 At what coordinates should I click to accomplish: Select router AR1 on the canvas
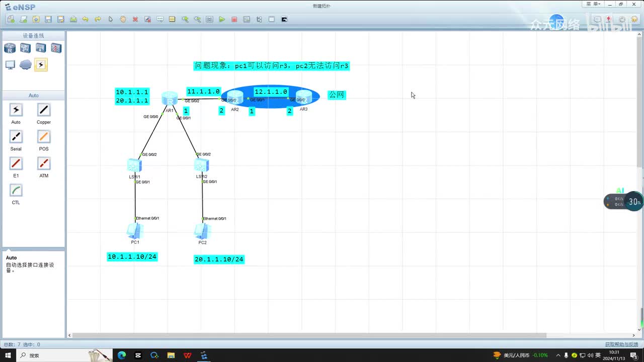coord(170,98)
